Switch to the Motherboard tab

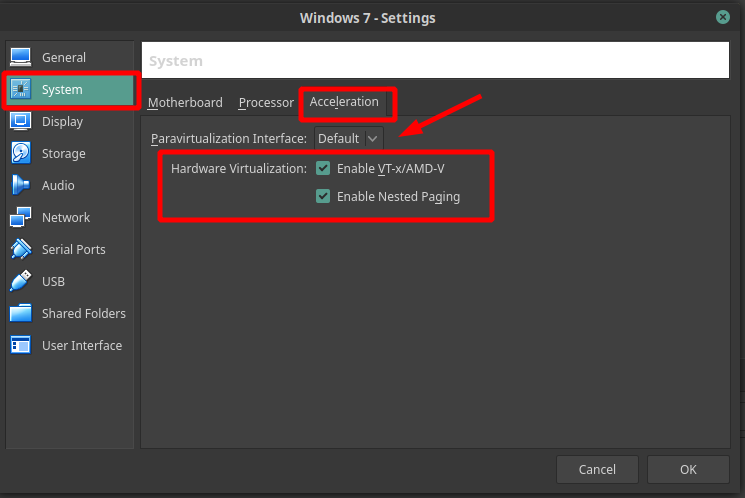click(185, 103)
